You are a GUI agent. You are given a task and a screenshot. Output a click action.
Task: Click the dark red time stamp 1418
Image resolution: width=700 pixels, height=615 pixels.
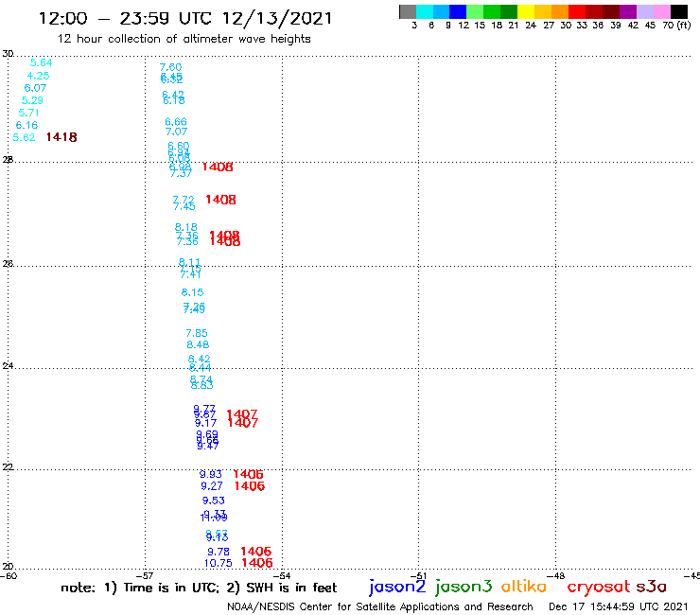point(61,137)
